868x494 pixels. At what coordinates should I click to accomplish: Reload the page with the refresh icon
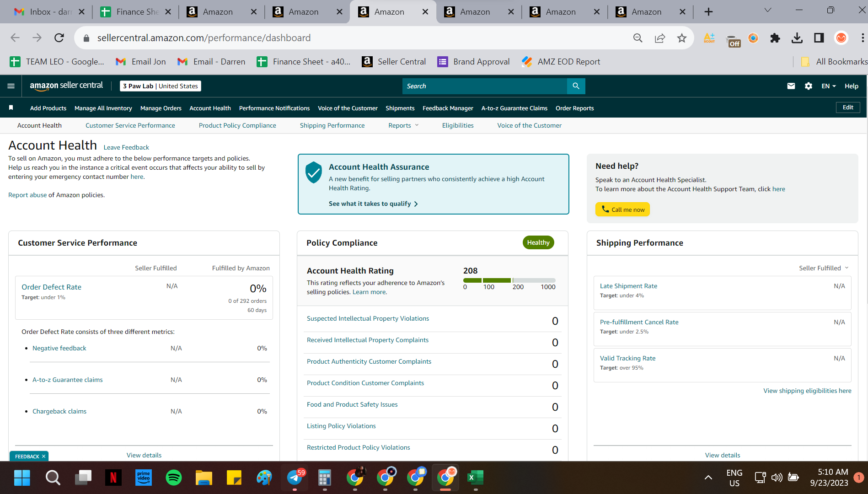(59, 38)
